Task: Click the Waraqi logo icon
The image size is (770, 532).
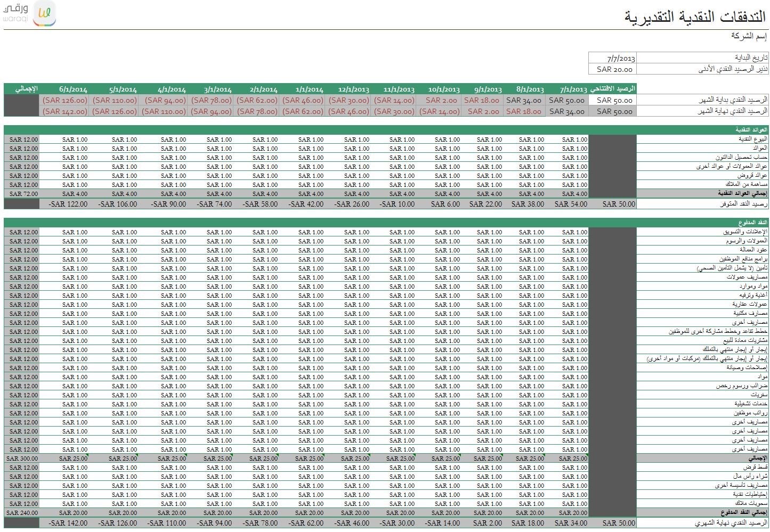Action: click(44, 13)
